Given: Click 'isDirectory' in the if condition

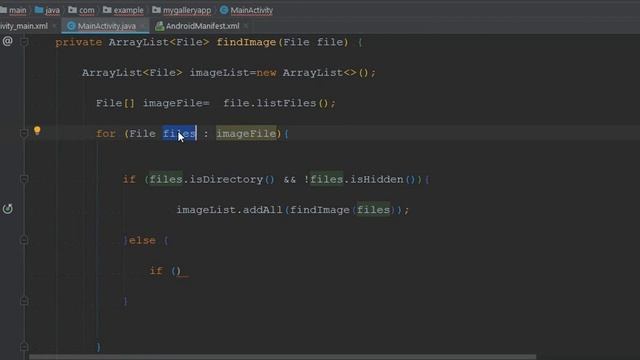Looking at the screenshot, I should (226, 179).
